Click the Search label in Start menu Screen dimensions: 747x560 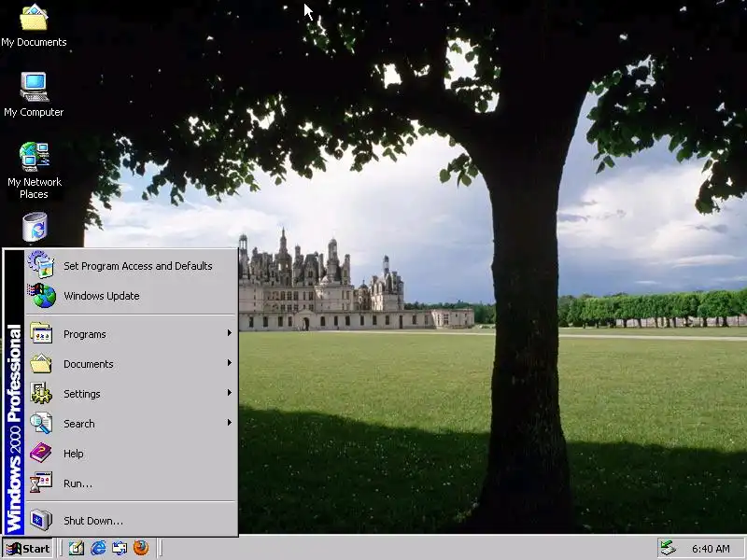[x=79, y=424]
